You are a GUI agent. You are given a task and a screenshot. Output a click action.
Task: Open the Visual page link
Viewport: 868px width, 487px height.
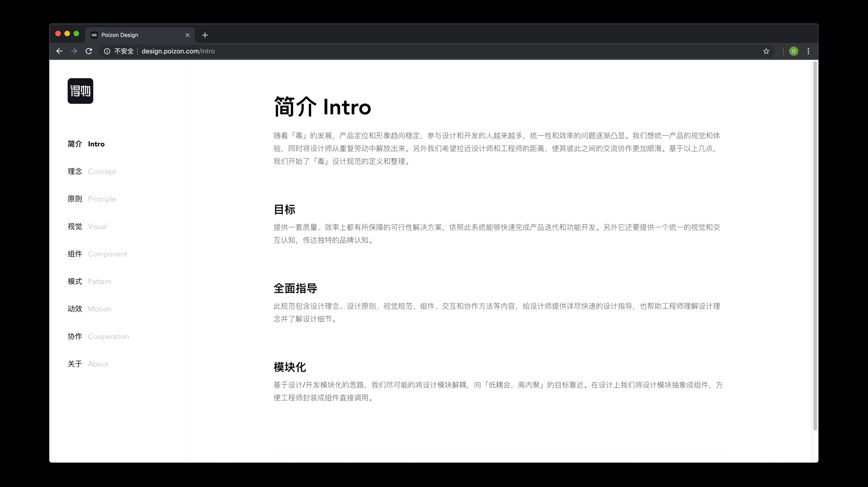click(87, 227)
